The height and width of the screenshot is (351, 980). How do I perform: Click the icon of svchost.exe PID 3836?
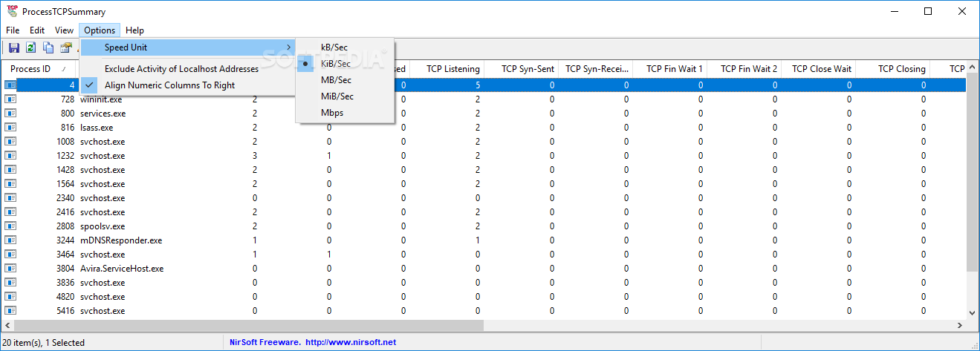pyautogui.click(x=10, y=283)
